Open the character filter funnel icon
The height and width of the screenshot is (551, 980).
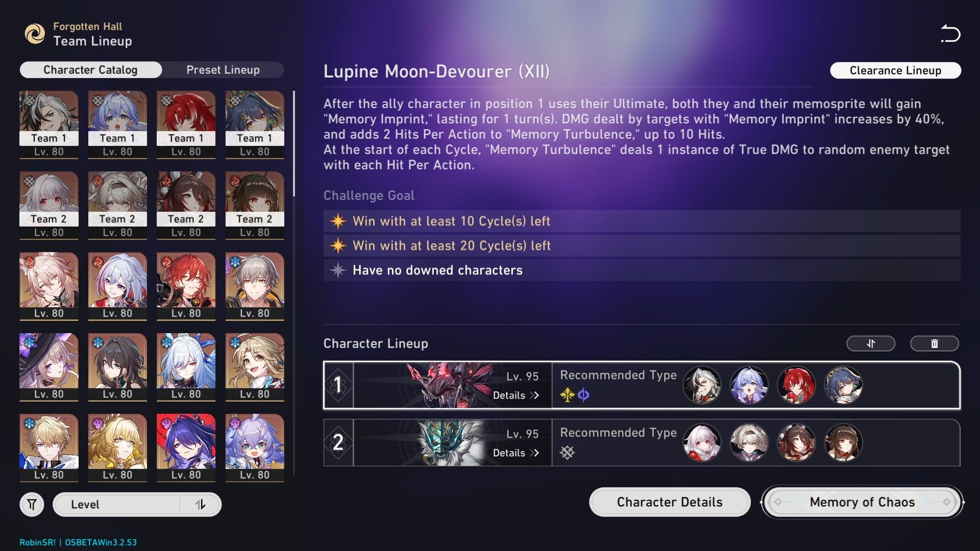pos(32,505)
